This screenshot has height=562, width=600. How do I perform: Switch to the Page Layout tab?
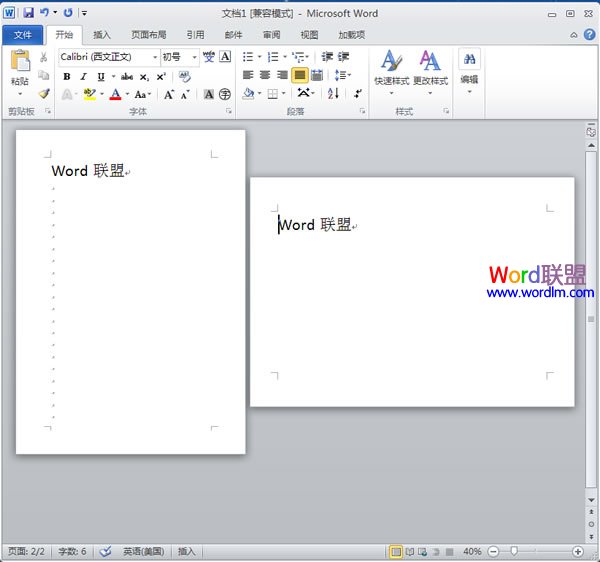tap(148, 35)
